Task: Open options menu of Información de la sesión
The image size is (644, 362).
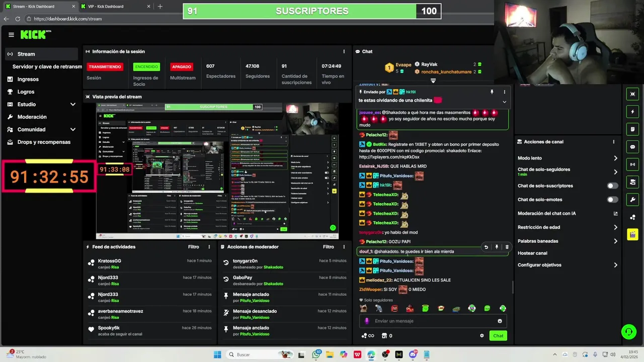Action: [x=344, y=51]
